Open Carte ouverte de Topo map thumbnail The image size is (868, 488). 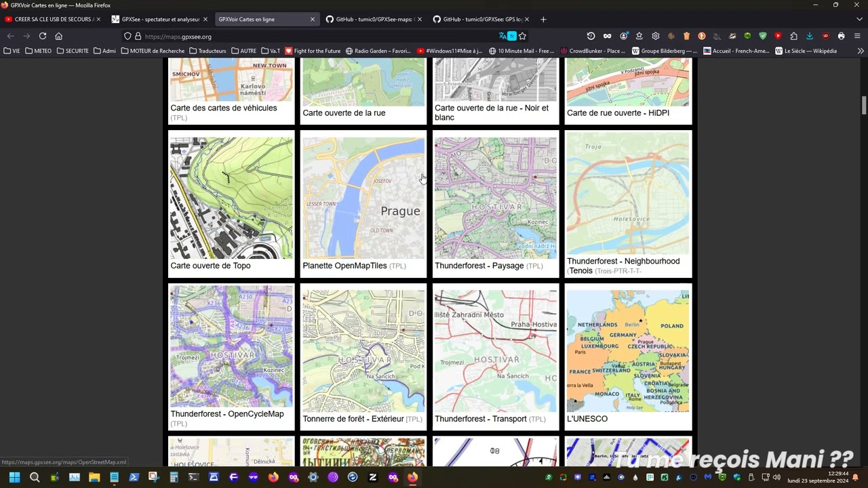tap(231, 198)
